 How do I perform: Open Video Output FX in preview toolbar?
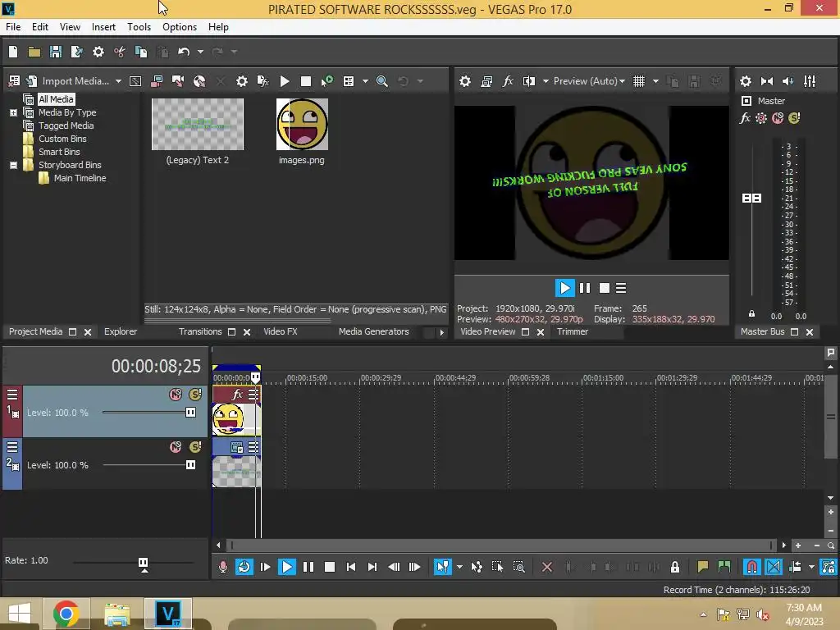[x=508, y=81]
